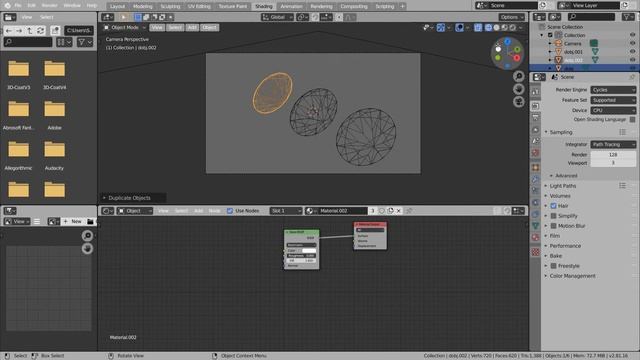Toggle Use Nodes checkbox in node editor
Image resolution: width=640 pixels, height=360 pixels.
(230, 211)
